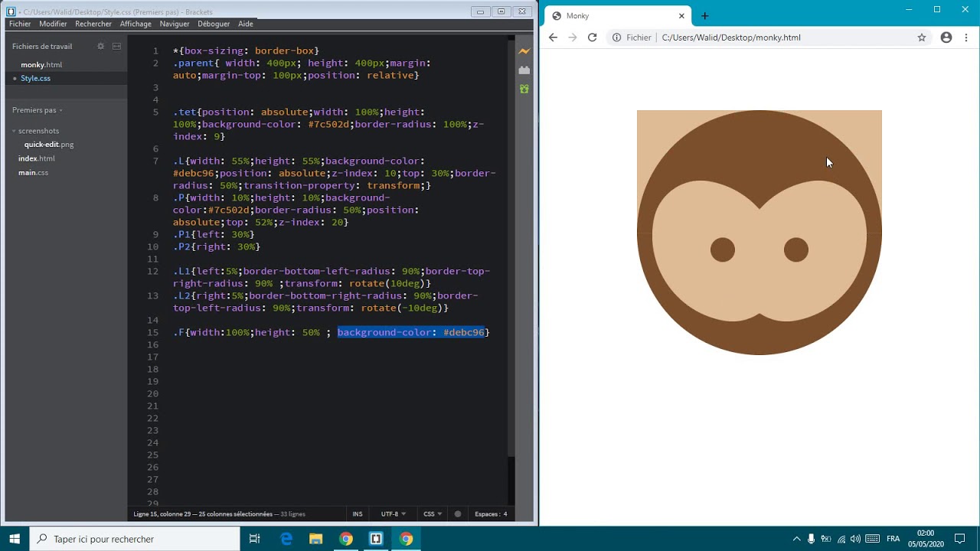This screenshot has height=551, width=980.
Task: Open the Fichier menu in Brackets
Action: [20, 24]
